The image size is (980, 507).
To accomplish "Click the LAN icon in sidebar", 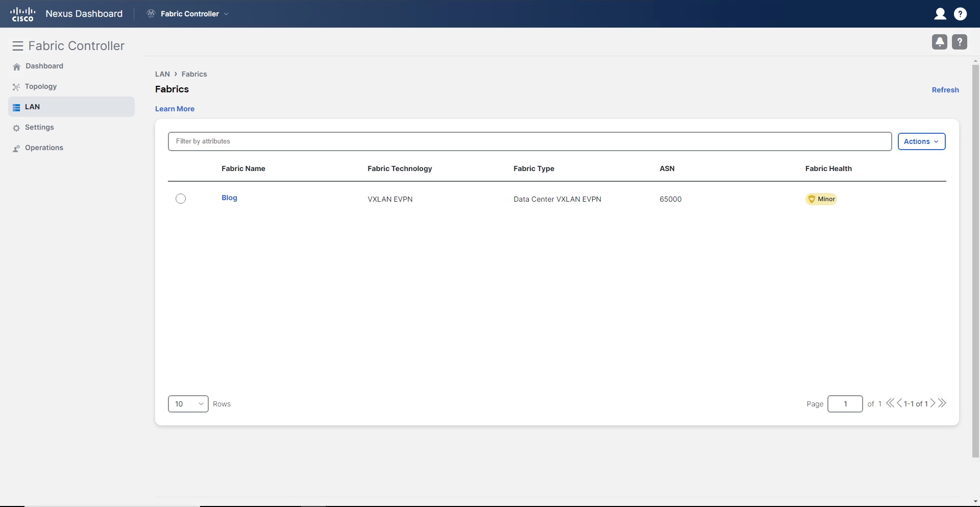I will tap(16, 107).
